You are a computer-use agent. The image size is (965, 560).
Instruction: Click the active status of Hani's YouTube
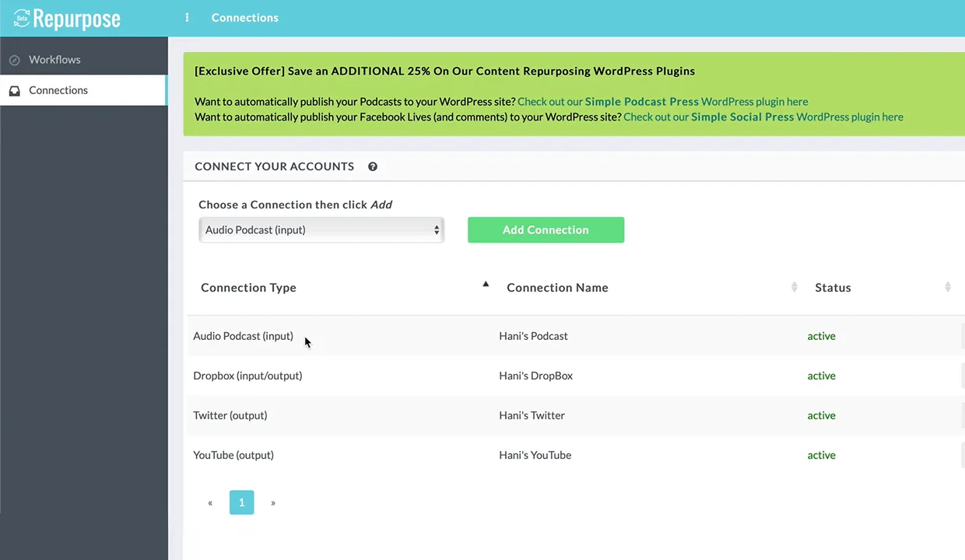pos(821,455)
